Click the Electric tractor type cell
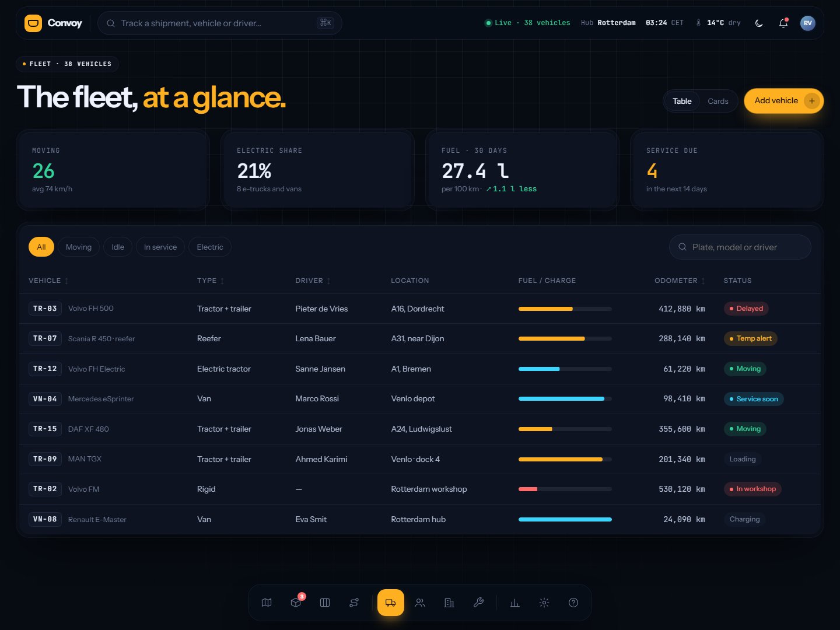This screenshot has height=630, width=840. [x=224, y=369]
